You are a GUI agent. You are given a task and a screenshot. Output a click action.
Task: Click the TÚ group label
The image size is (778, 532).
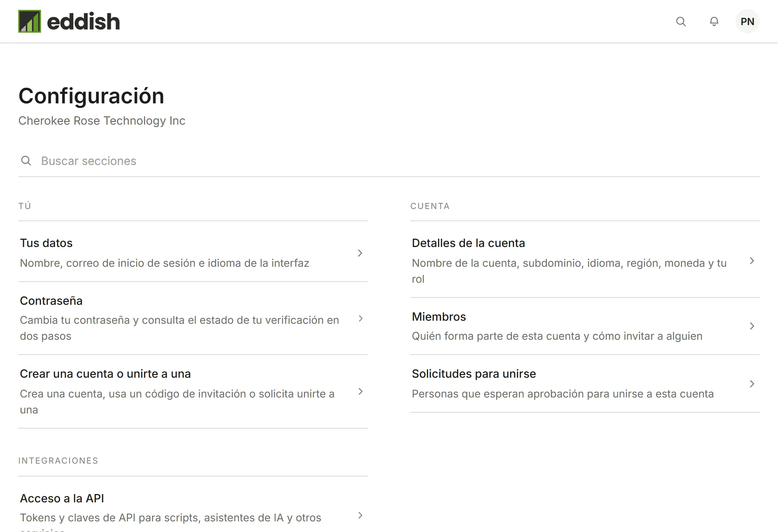(x=25, y=206)
